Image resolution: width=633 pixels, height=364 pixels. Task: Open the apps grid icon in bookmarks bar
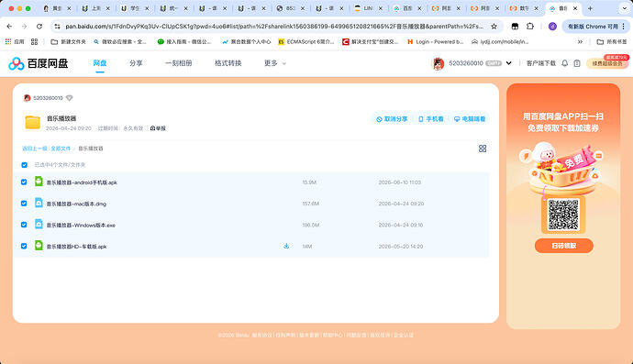(x=34, y=41)
